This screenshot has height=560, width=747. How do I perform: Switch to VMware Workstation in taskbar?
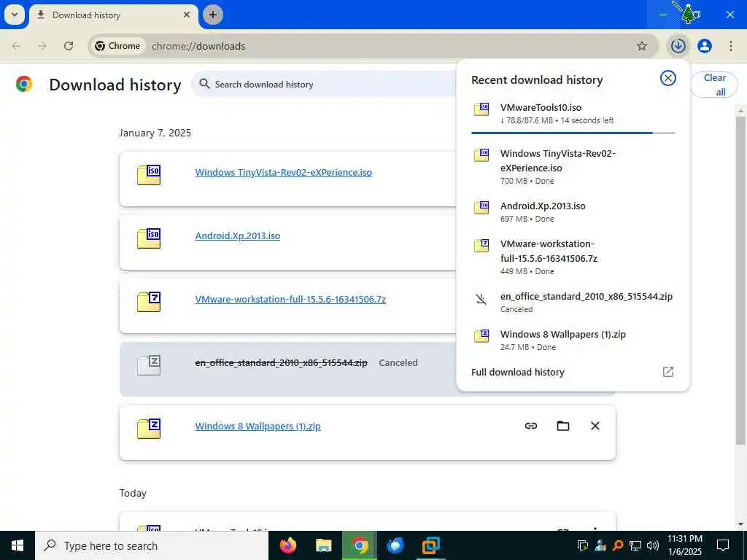(430, 545)
